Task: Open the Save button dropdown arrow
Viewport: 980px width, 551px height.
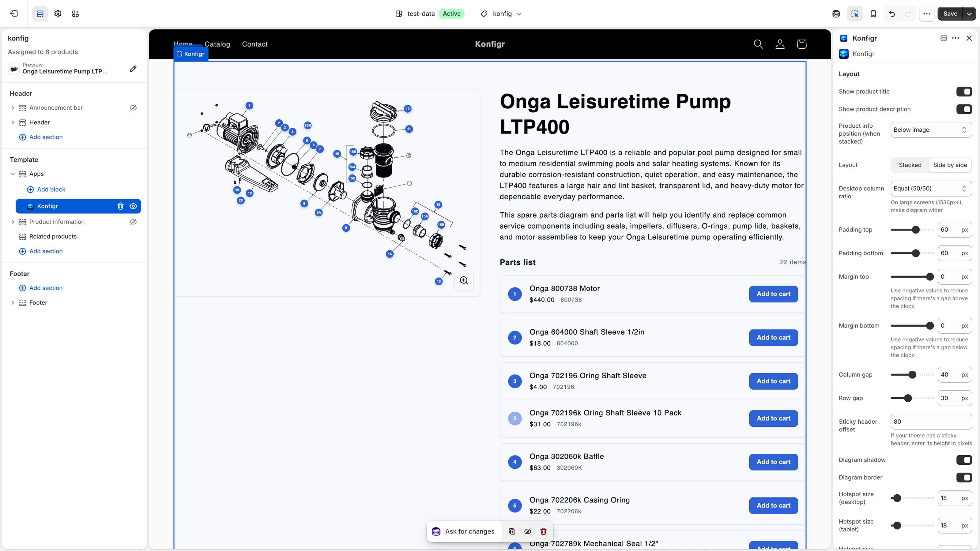Action: 969,14
